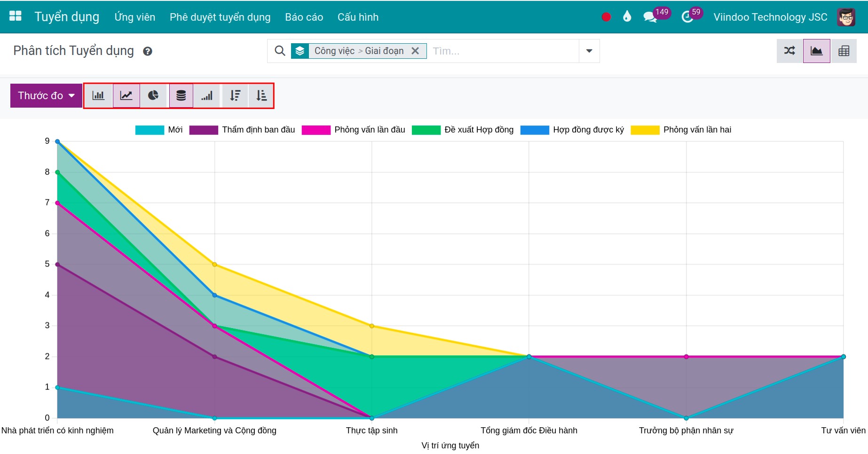The width and height of the screenshot is (868, 454).
Task: Open the Báo cáo menu
Action: tap(304, 17)
